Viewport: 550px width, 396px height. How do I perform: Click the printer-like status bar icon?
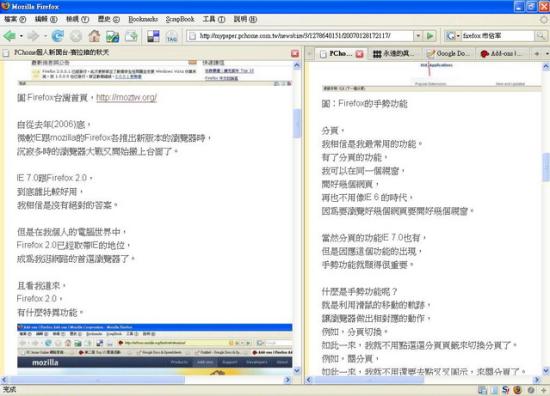click(x=483, y=390)
